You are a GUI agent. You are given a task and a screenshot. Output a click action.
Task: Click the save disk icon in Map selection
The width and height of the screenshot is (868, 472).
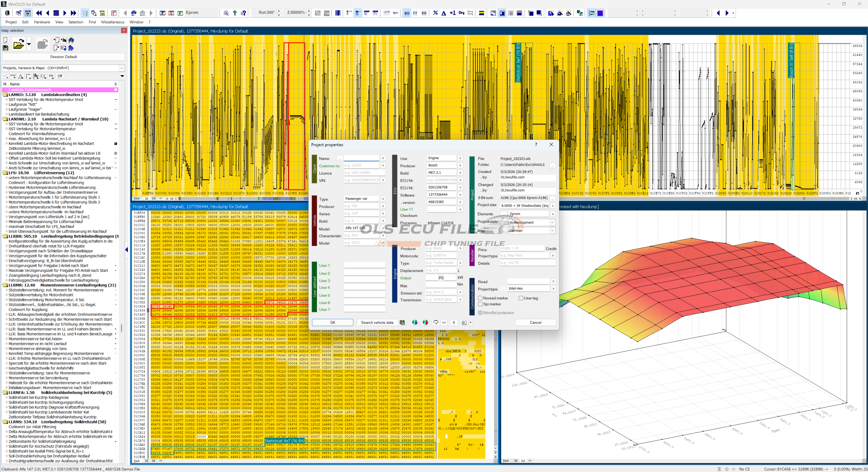5,48
